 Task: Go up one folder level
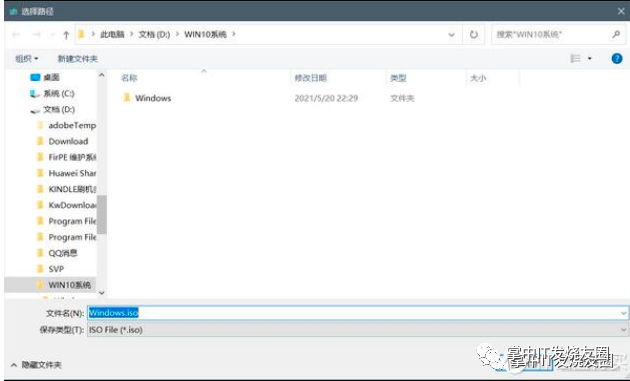click(x=66, y=35)
